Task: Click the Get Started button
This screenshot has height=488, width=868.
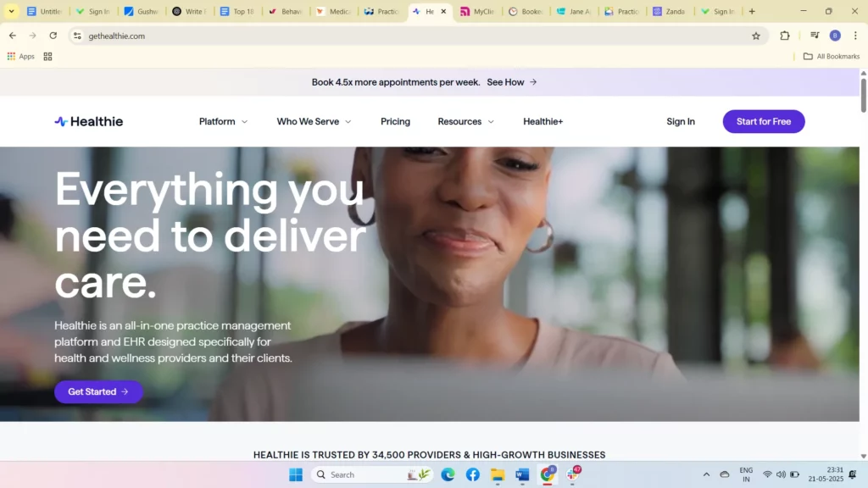Action: (98, 391)
